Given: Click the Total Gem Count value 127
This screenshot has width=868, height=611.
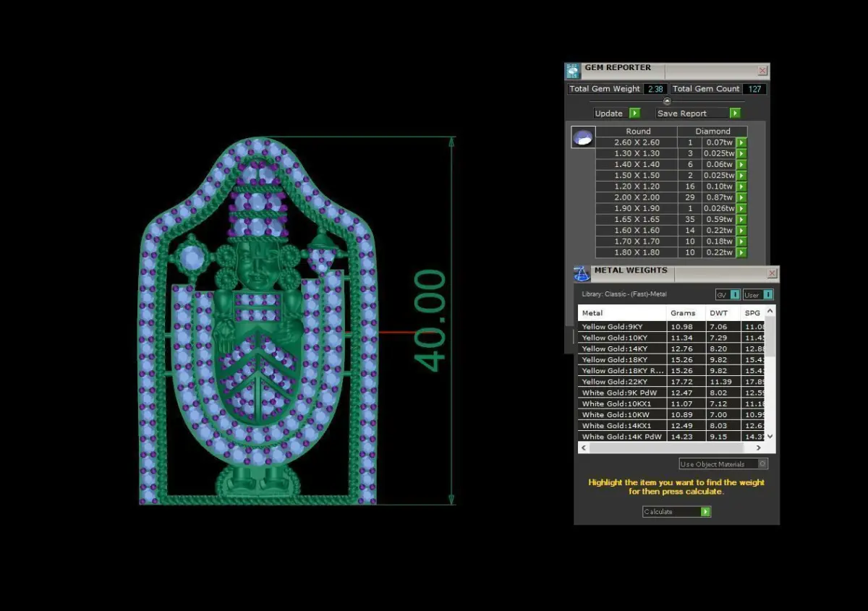Looking at the screenshot, I should click(754, 89).
